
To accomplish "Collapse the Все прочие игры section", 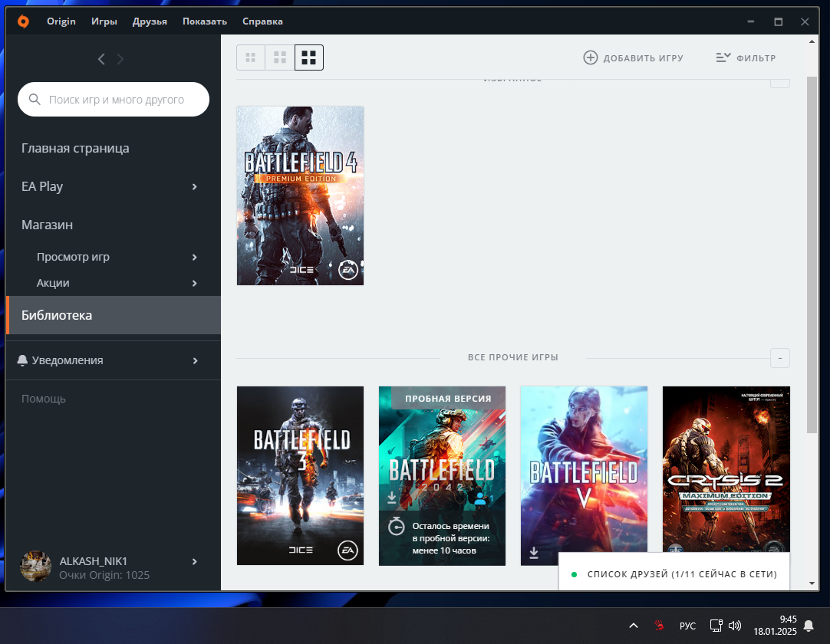I will coord(779,358).
